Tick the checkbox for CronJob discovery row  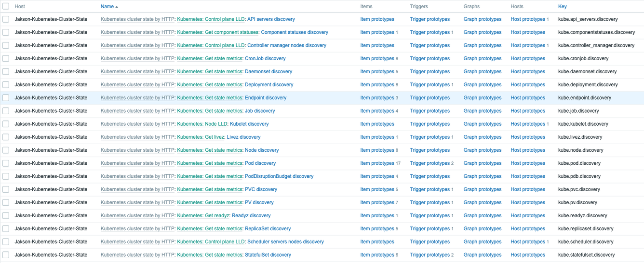6,58
